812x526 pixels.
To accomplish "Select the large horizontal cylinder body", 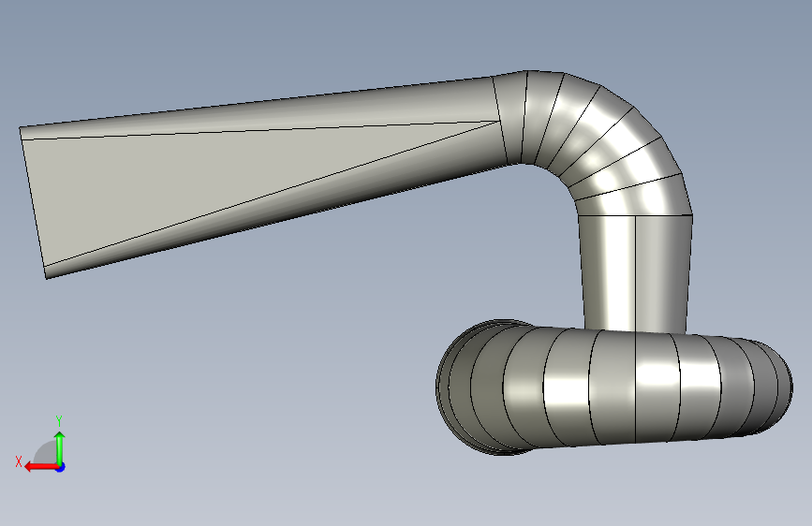I will point(613,387).
